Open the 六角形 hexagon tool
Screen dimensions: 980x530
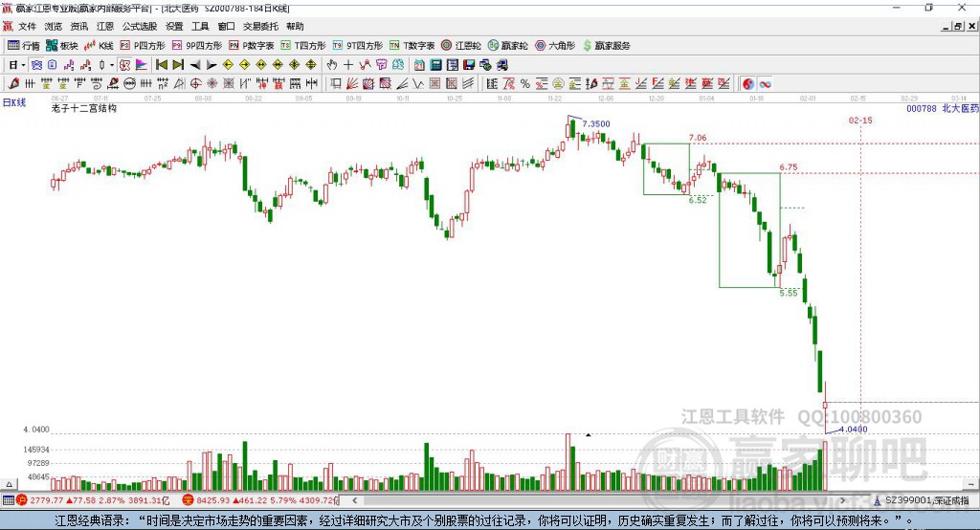coord(555,46)
